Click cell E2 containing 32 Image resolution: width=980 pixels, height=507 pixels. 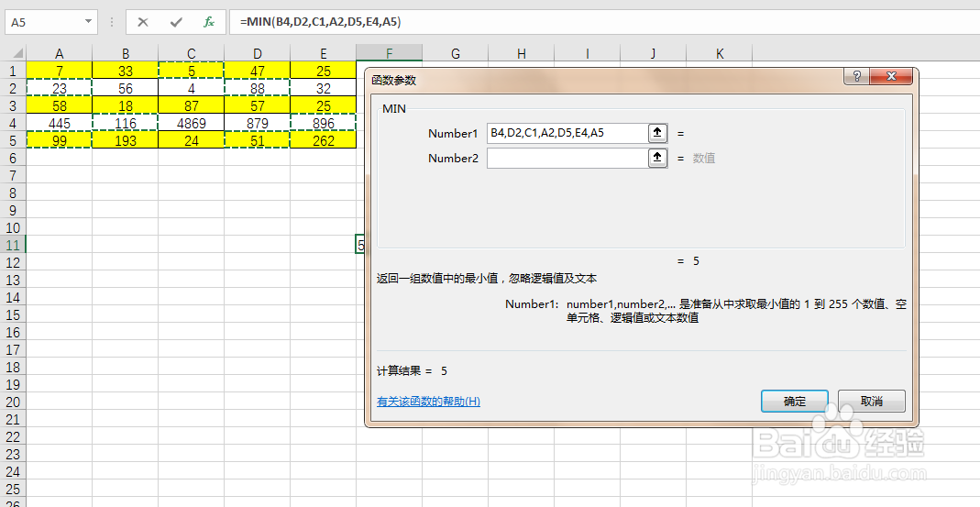pyautogui.click(x=323, y=88)
